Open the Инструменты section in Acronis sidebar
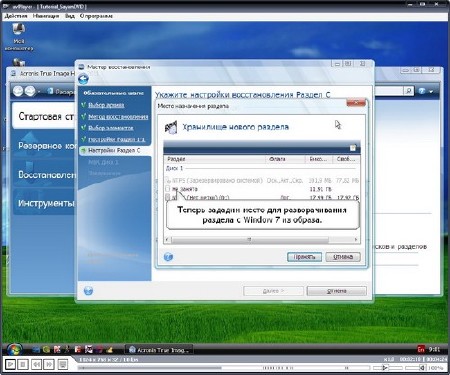450x375 pixels. [x=44, y=203]
